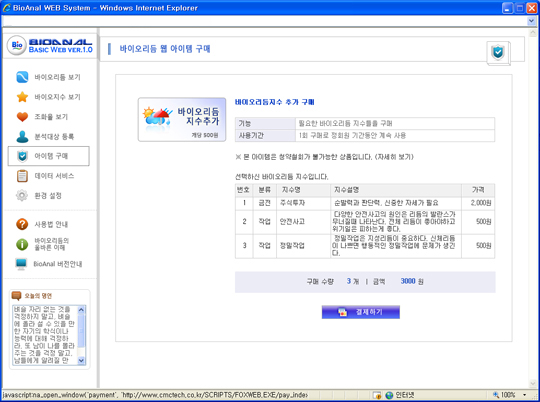540x402 pixels.
Task: Click the 2,000원 price cell
Action: click(x=478, y=203)
